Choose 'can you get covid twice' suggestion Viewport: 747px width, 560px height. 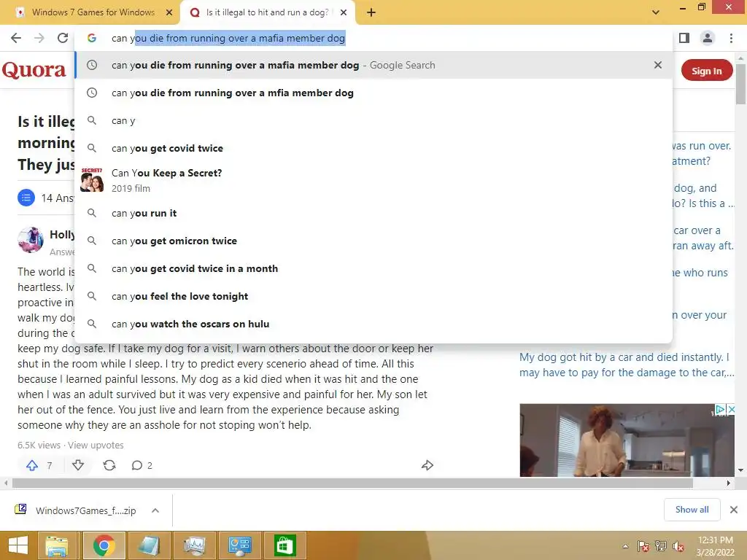(x=373, y=148)
